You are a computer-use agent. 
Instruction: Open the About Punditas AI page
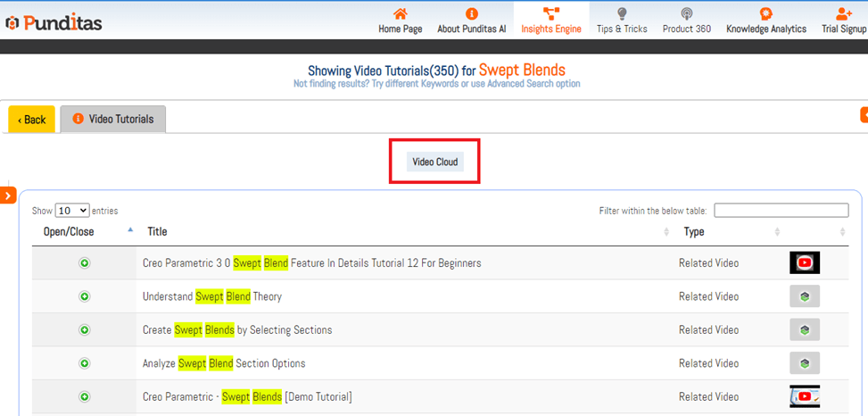tap(472, 20)
